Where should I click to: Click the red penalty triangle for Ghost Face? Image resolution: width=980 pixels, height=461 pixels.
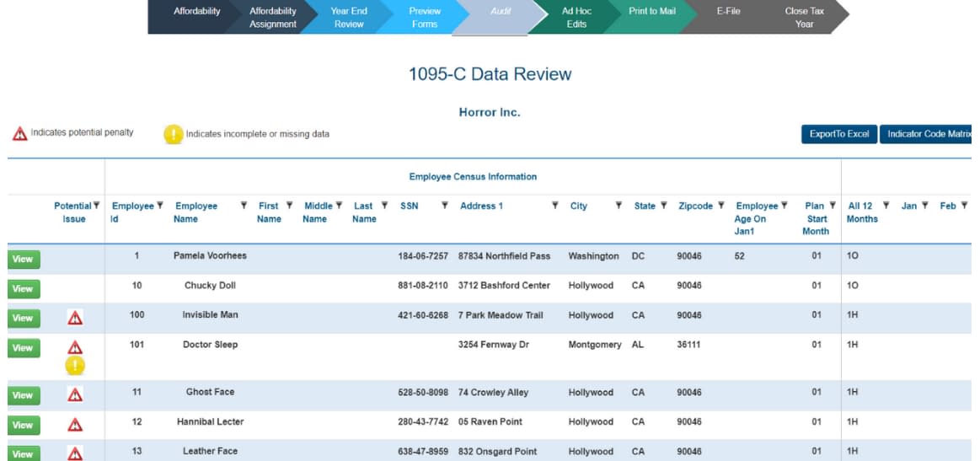click(75, 394)
